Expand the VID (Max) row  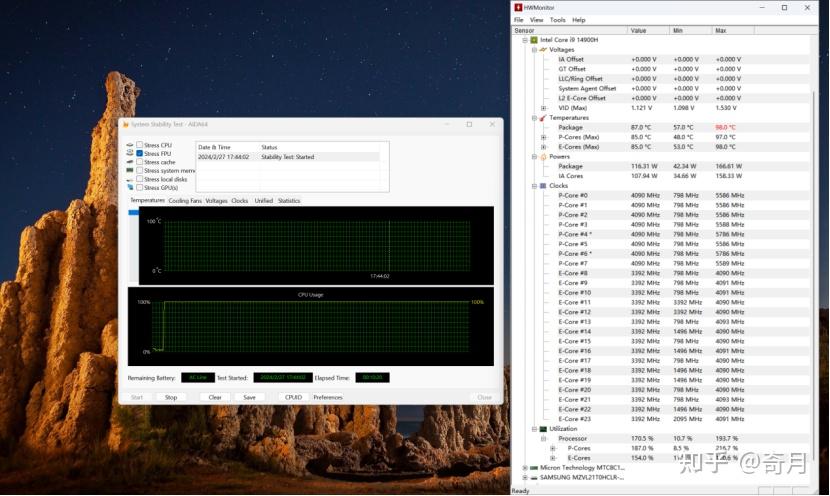tap(544, 108)
